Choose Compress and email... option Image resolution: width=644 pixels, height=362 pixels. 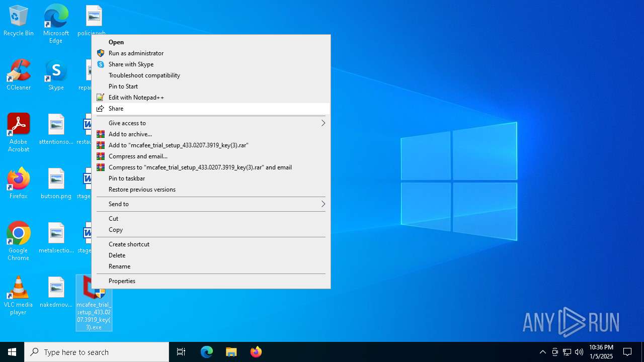click(211, 156)
